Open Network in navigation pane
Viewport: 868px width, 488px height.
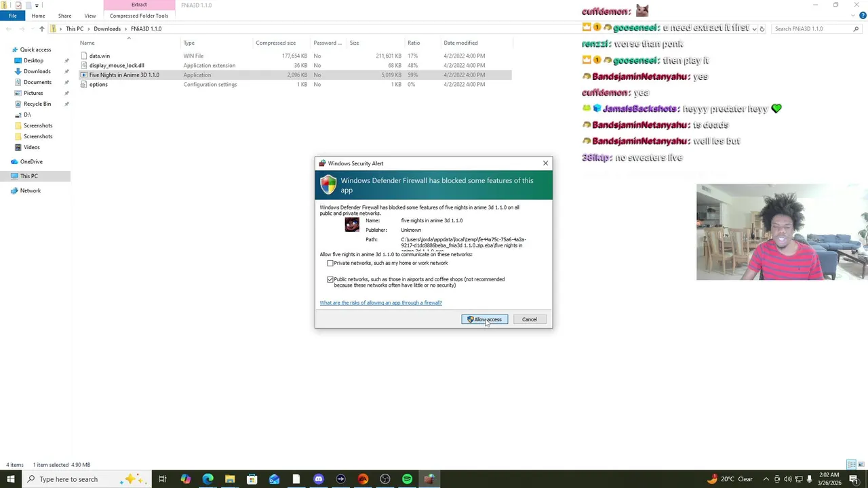click(x=30, y=190)
